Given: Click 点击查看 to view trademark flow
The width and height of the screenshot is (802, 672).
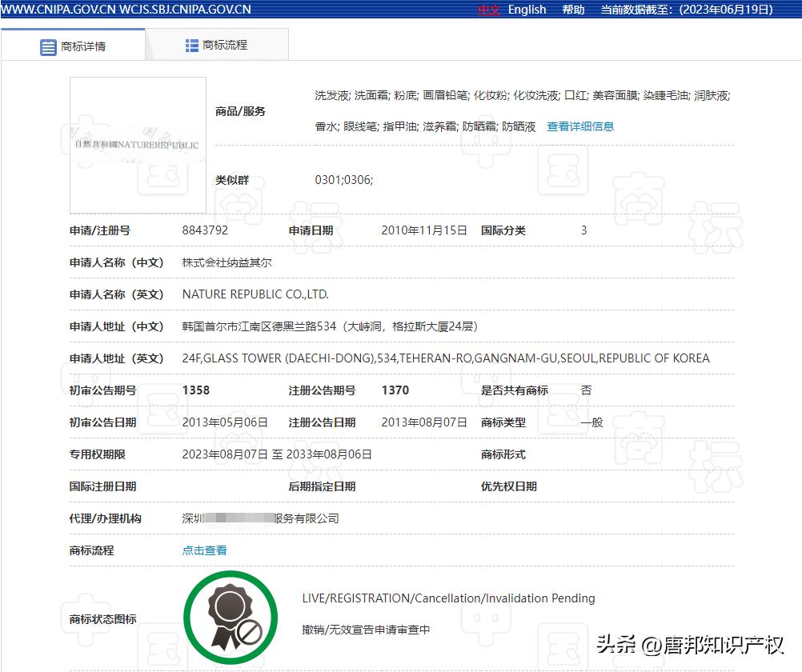Looking at the screenshot, I should (x=203, y=550).
